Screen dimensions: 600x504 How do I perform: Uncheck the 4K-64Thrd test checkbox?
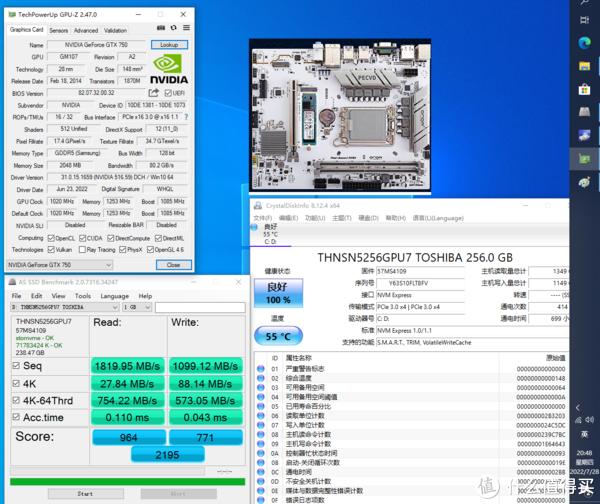[x=16, y=400]
